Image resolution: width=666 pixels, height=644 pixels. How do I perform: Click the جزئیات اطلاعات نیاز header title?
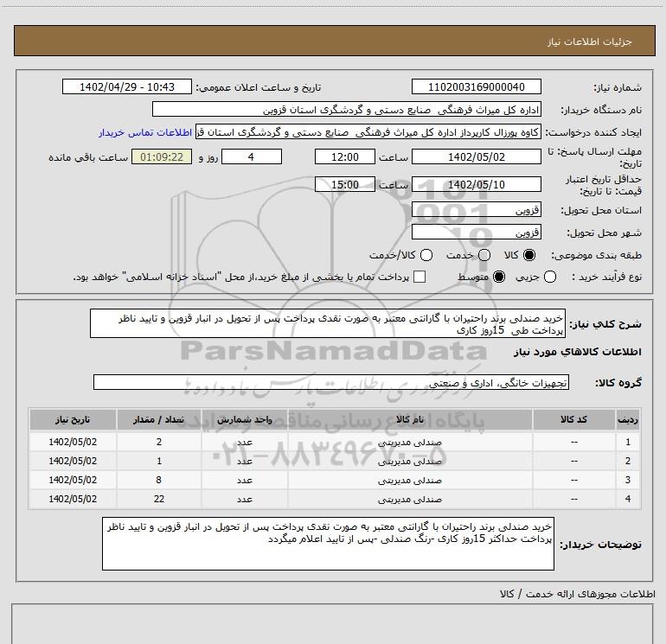pos(589,41)
